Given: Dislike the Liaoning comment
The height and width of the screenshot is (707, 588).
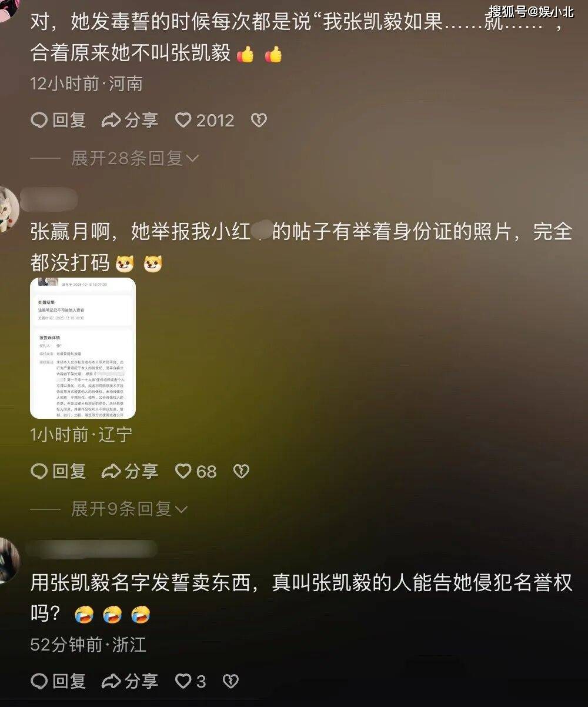Looking at the screenshot, I should pos(241,471).
